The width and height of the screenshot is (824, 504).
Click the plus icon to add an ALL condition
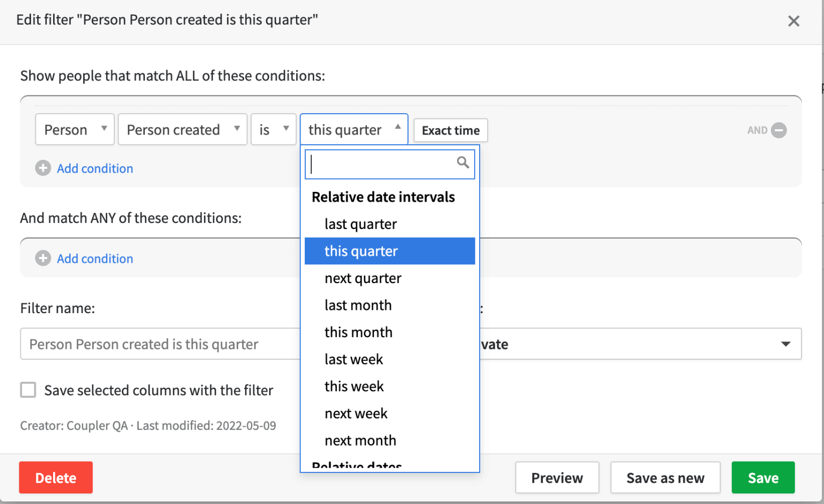[x=42, y=168]
